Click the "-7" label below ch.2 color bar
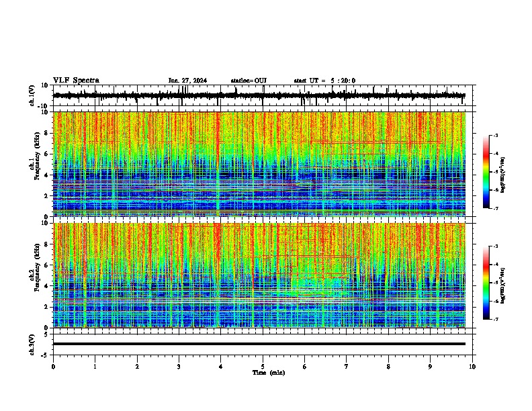Screen dimensions: 532x411 pyautogui.click(x=495, y=319)
